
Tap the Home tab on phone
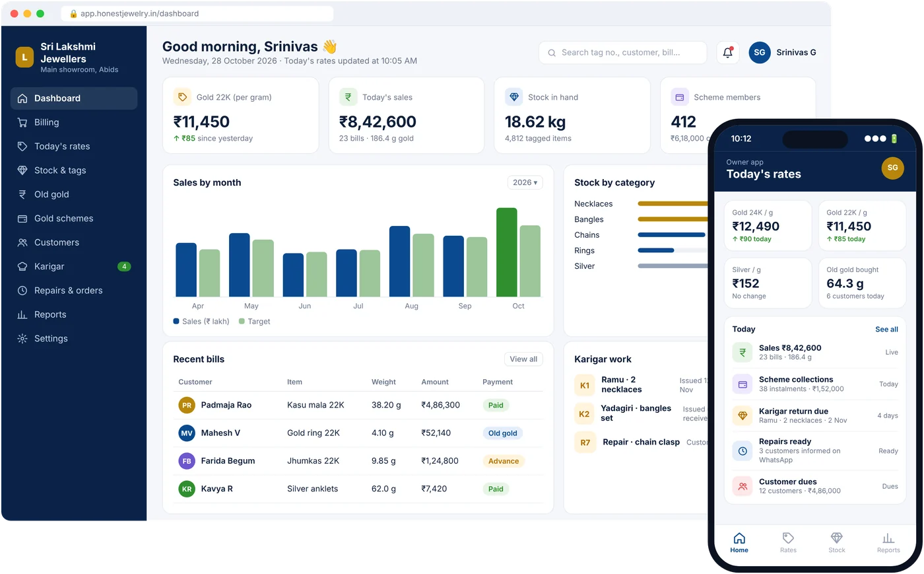(739, 542)
